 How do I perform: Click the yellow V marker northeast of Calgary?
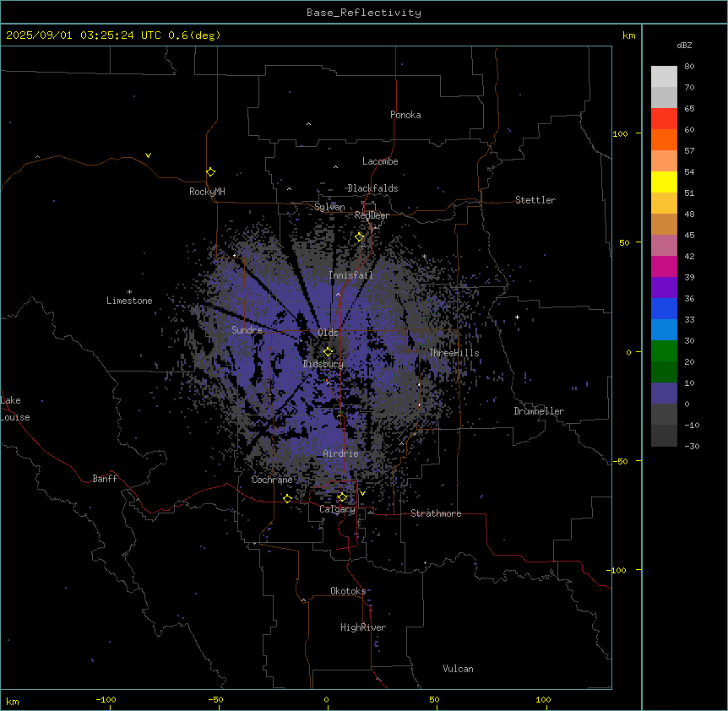(x=362, y=493)
